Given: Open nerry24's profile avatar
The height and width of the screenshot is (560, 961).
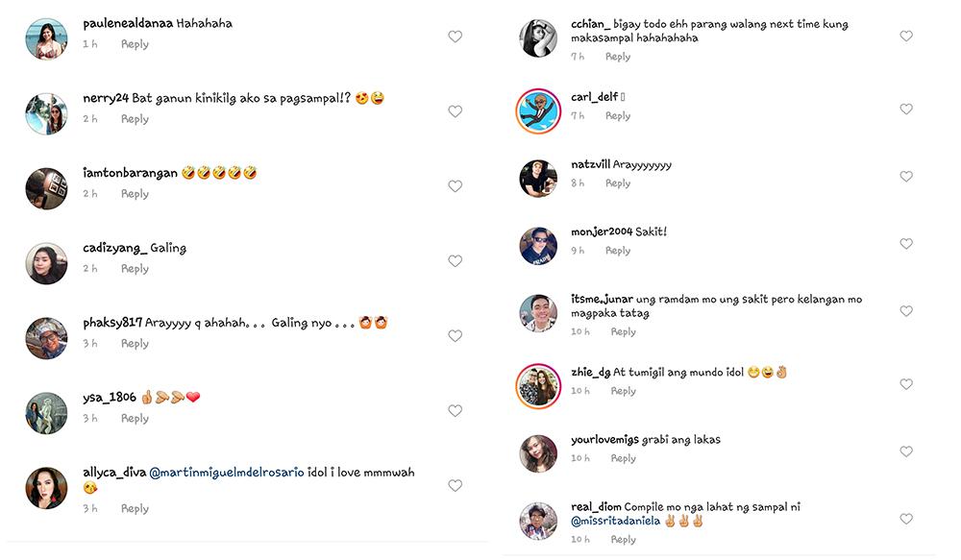Looking at the screenshot, I should pyautogui.click(x=46, y=113).
